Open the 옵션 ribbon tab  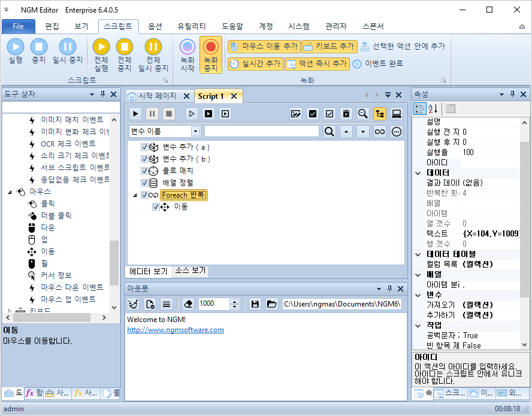(x=155, y=26)
